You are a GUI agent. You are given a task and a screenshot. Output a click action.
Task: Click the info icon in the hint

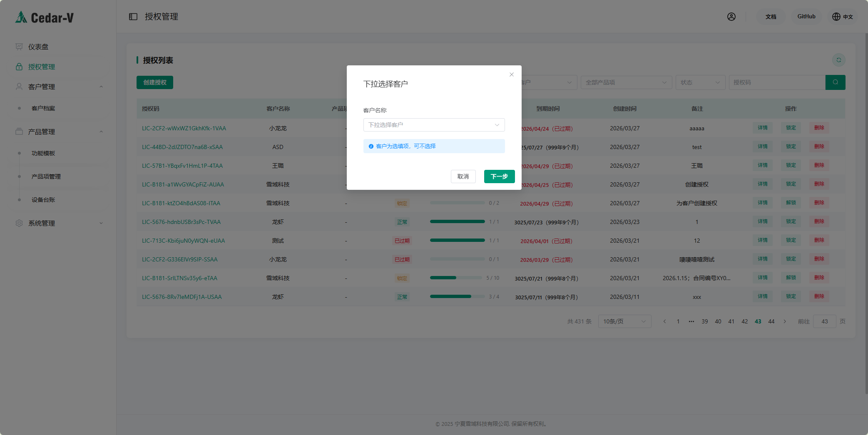click(371, 146)
